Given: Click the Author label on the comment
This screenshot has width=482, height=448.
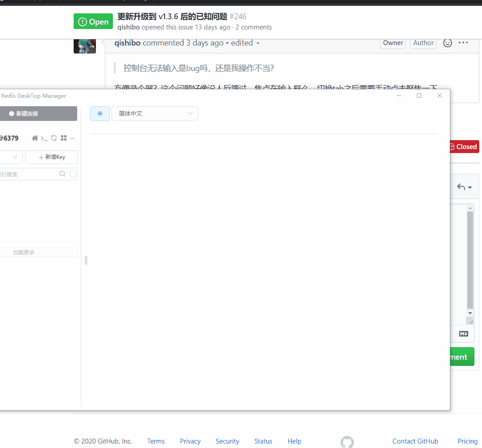Looking at the screenshot, I should click(423, 43).
